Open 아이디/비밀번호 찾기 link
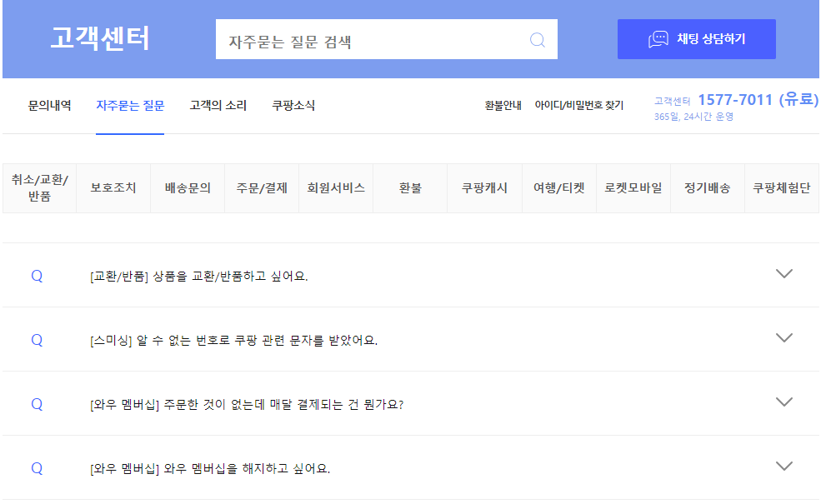The width and height of the screenshot is (831, 504). [578, 106]
